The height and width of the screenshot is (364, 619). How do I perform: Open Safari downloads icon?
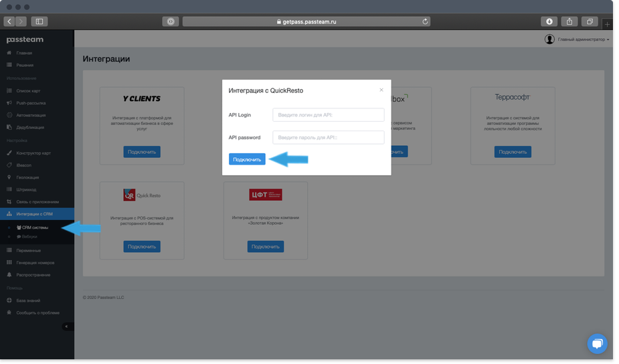pos(549,21)
